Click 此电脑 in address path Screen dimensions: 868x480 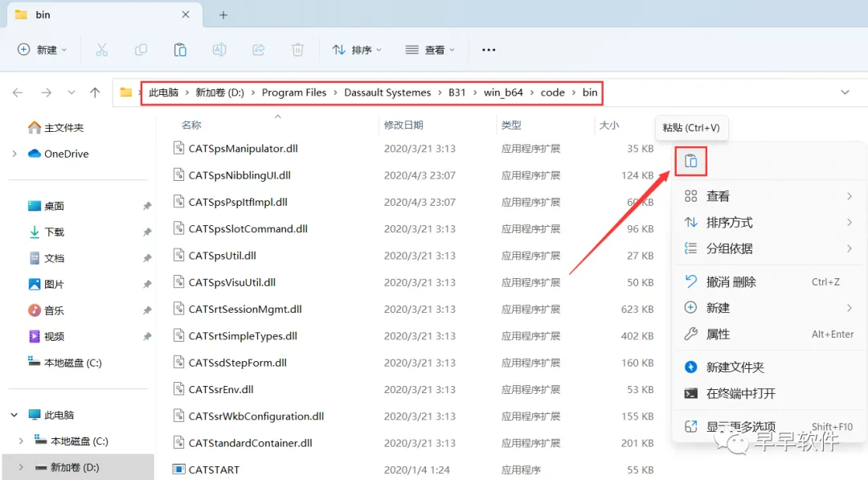pyautogui.click(x=163, y=92)
